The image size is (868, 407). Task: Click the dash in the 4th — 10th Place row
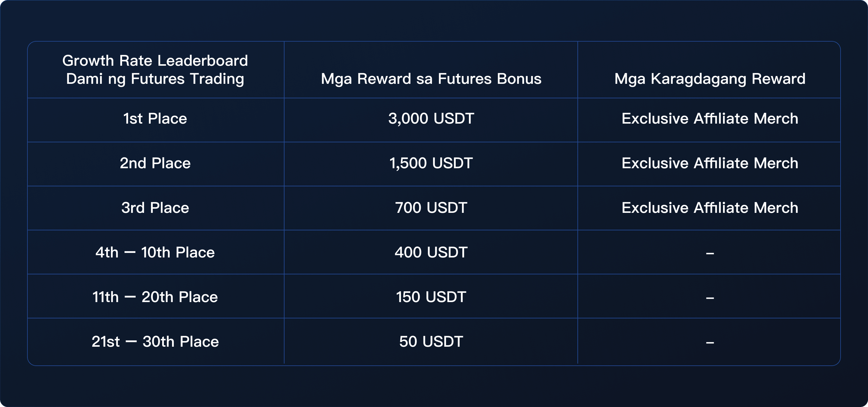(710, 253)
